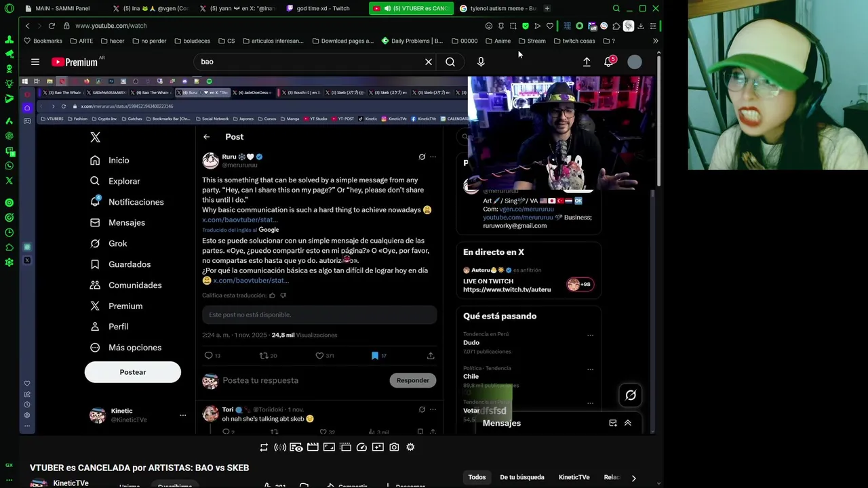Open the twitch cosas bookmarks folder

pos(574,41)
